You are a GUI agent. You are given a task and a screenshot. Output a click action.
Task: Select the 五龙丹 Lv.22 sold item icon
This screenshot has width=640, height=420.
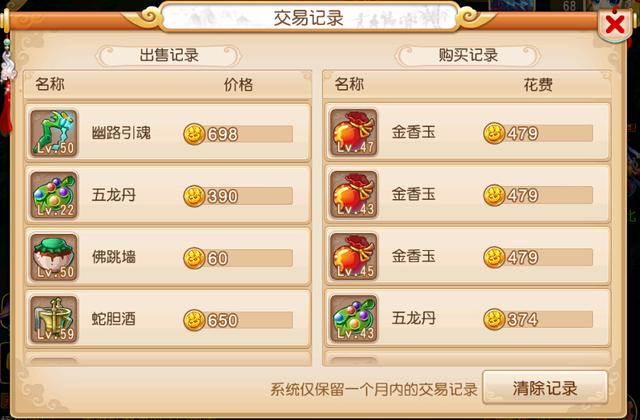coord(54,195)
